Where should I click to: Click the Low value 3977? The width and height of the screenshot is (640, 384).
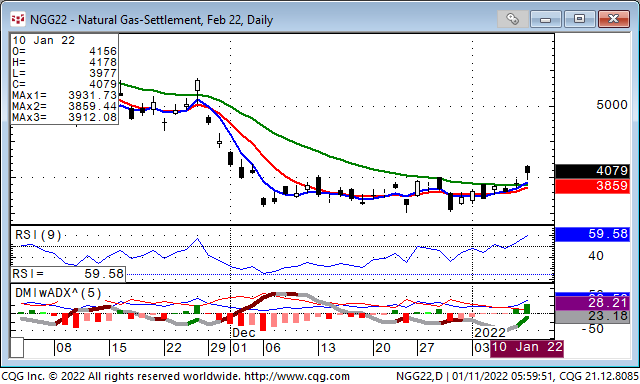coord(103,73)
